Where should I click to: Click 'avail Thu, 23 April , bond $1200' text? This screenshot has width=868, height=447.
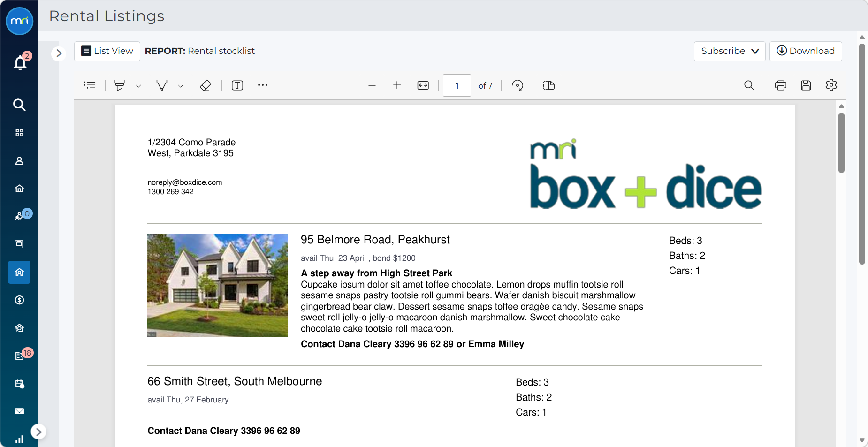tap(358, 258)
